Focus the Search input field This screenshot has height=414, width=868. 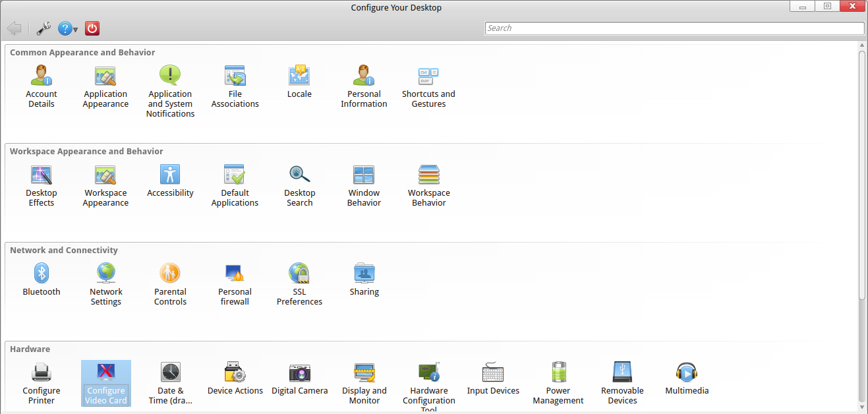pos(674,28)
